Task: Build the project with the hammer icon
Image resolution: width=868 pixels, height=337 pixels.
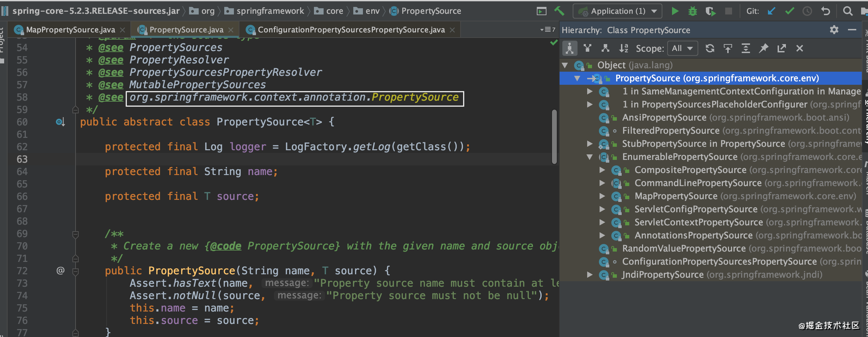Action: tap(560, 11)
